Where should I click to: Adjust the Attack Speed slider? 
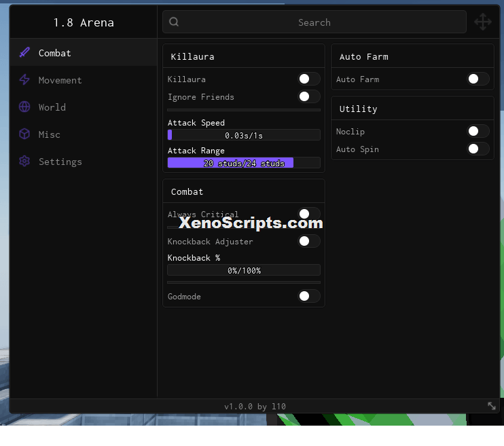(244, 135)
